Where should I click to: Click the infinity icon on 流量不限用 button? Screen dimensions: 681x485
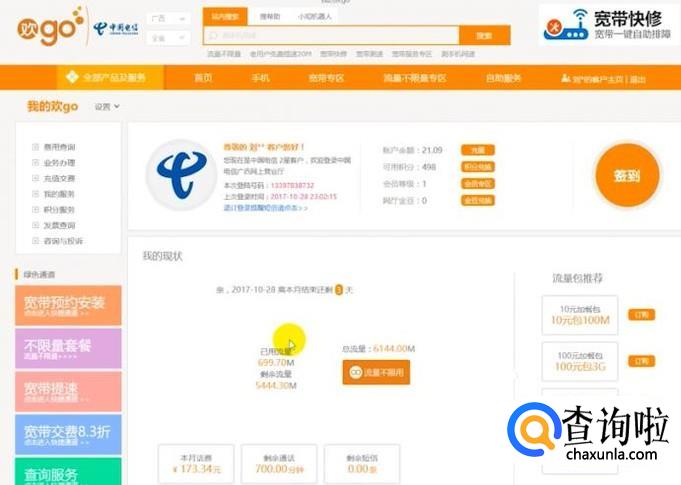coord(356,373)
